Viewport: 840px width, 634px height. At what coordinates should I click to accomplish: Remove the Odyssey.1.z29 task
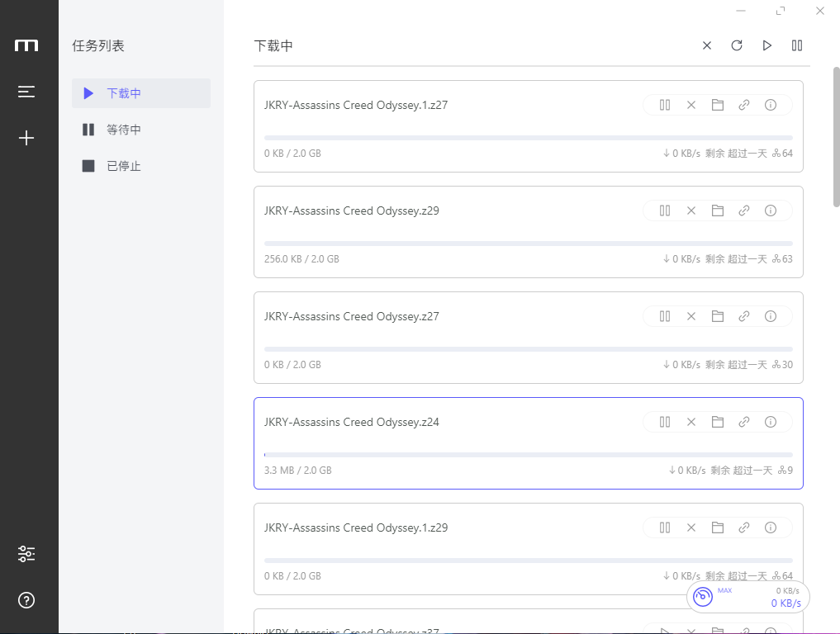click(x=691, y=528)
